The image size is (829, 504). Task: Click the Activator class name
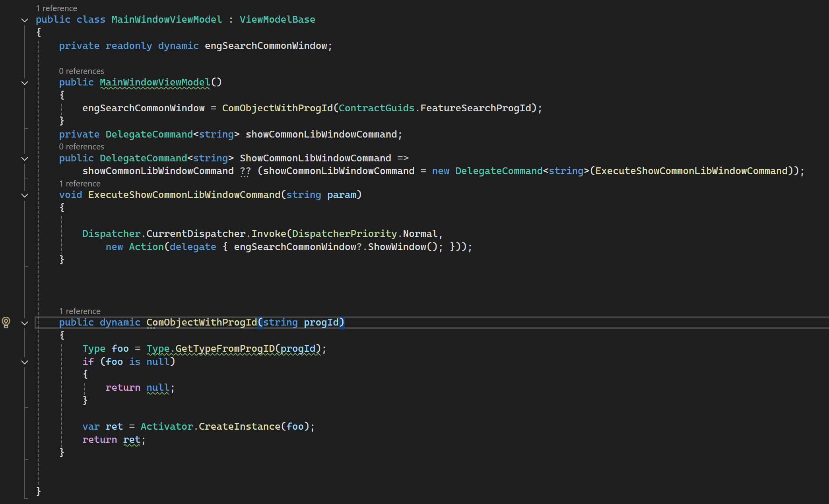(x=167, y=426)
